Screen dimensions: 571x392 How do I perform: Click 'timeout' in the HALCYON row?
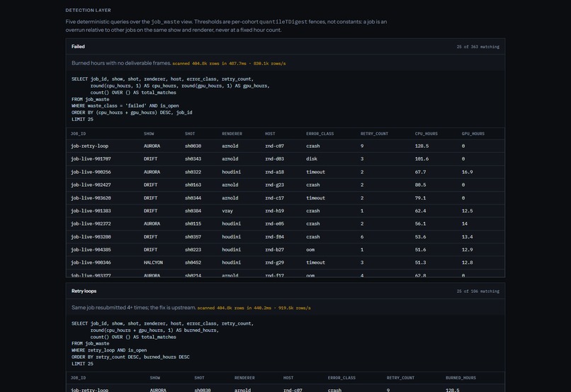[x=315, y=263]
